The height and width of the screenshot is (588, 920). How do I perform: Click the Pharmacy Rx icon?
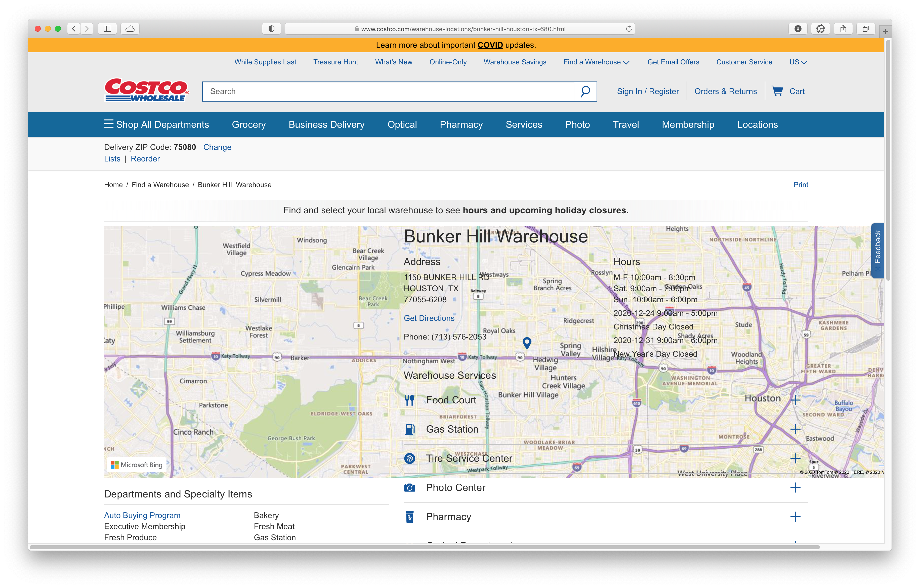(x=409, y=517)
